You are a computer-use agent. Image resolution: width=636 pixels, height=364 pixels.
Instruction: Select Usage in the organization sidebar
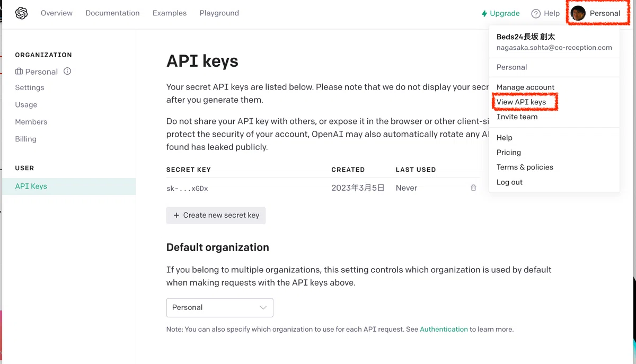[x=26, y=104]
